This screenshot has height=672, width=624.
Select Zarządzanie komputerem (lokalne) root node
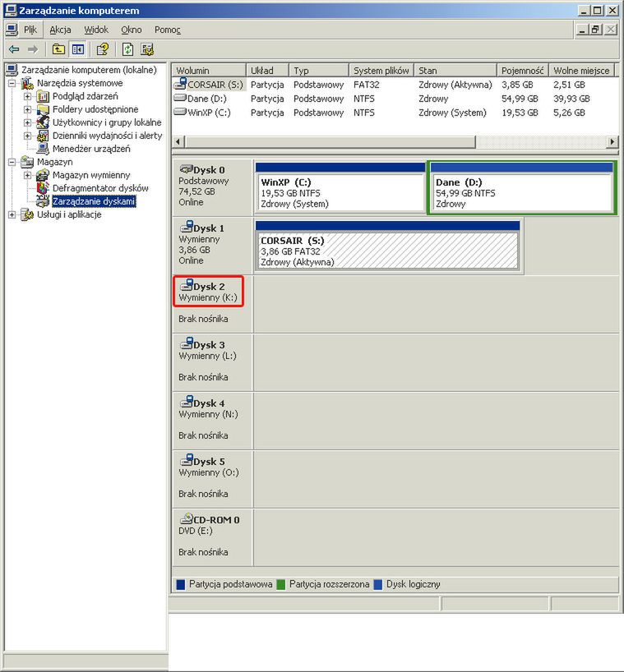coord(89,70)
